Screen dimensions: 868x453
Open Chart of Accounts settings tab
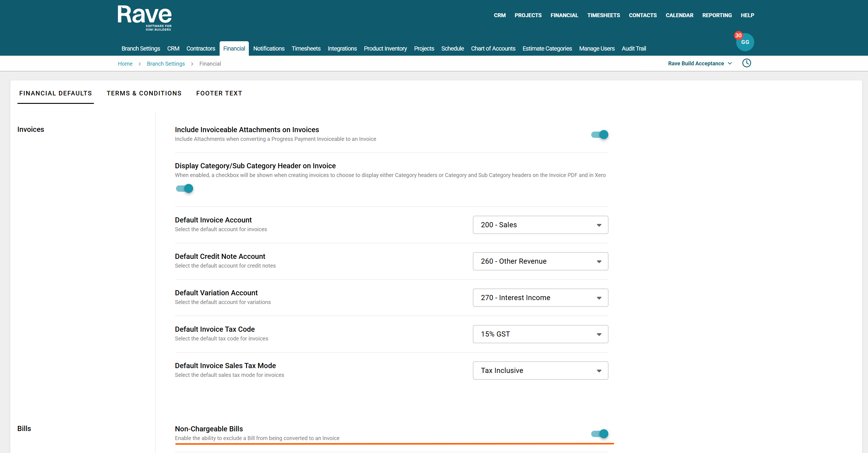[x=493, y=48]
